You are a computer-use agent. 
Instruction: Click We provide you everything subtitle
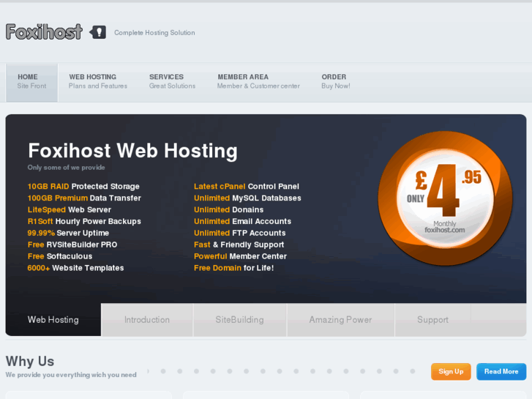(71, 375)
